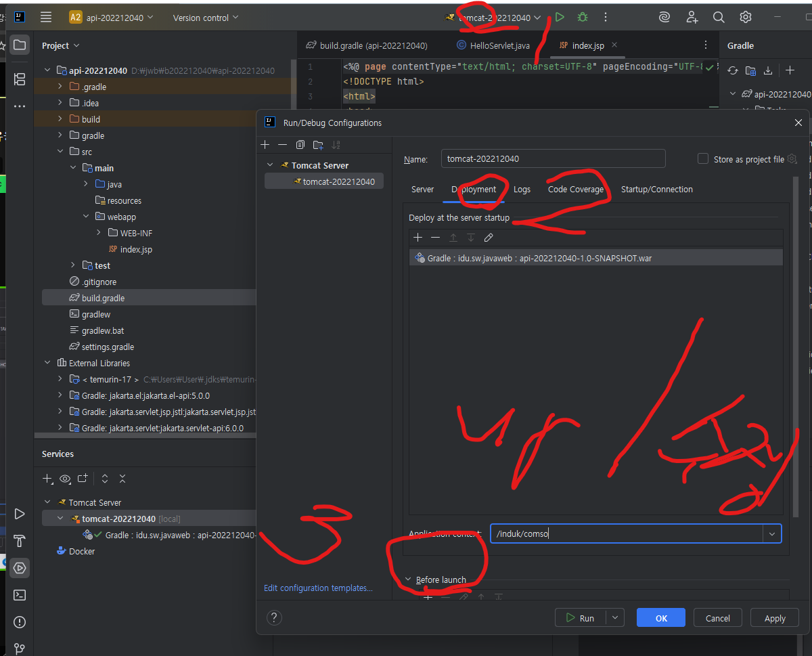
Task: Switch to the Code Coverage tab
Action: (x=576, y=189)
